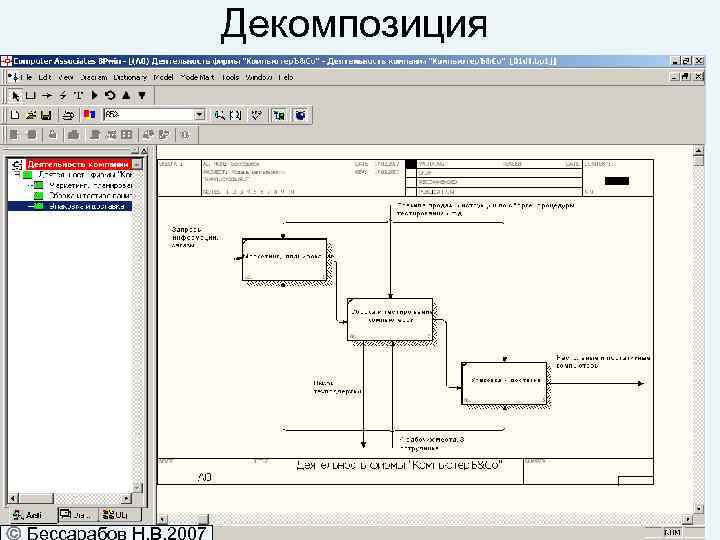Open an existing model file
The image size is (720, 540).
(x=31, y=115)
